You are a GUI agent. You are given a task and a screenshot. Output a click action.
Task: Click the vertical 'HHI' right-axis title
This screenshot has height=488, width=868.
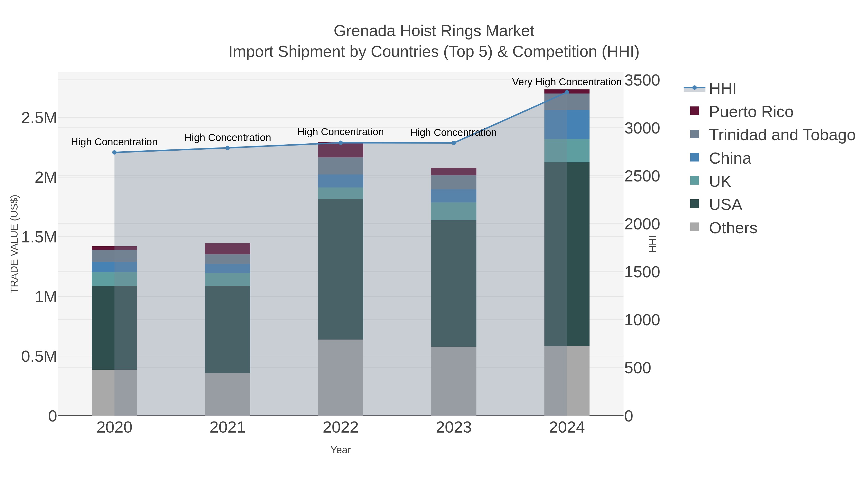pyautogui.click(x=653, y=244)
